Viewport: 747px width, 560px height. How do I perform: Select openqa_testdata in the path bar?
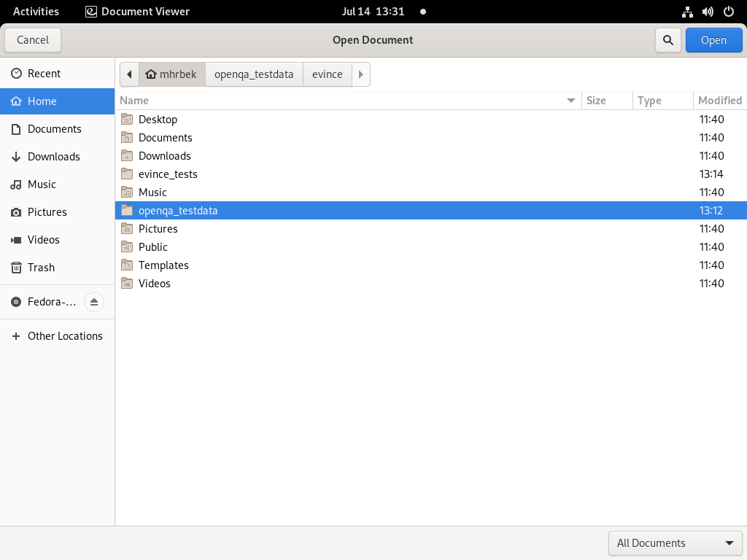254,74
